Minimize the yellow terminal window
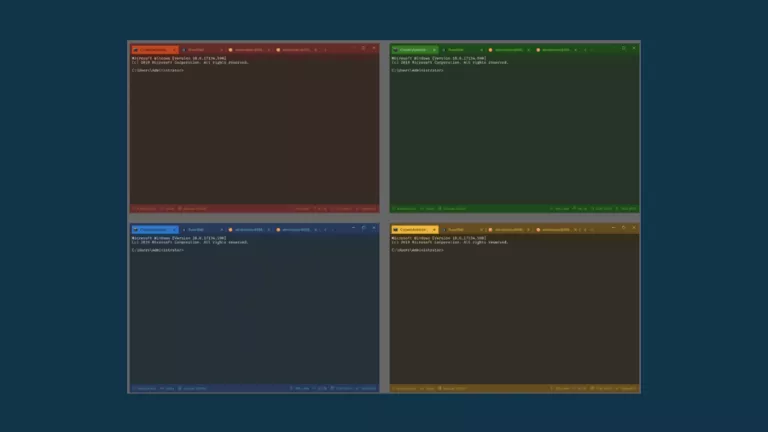 pyautogui.click(x=613, y=228)
